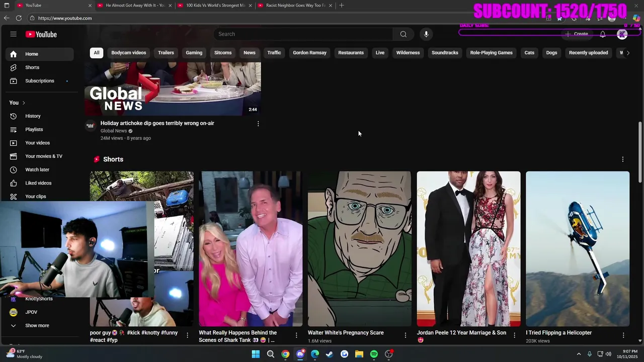The height and width of the screenshot is (362, 644).
Task: Open the Watch later list
Action: click(39, 169)
